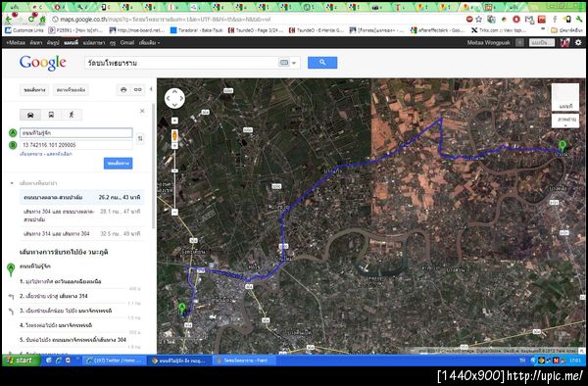Open the 'Toradora! - Baka-Tsuki' bookmark
The width and height of the screenshot is (588, 386).
197,30
